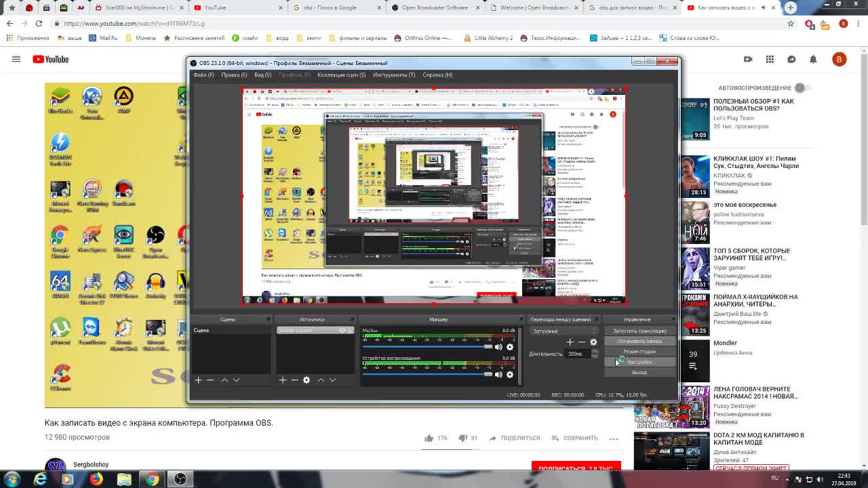Open 'это мое воскресенье' recommended video
Image resolution: width=868 pixels, height=488 pixels.
(x=745, y=205)
